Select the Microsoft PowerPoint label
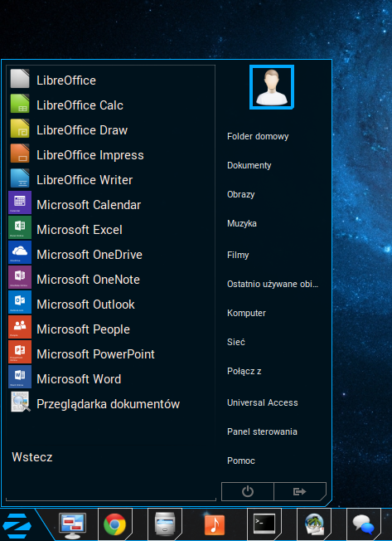This screenshot has height=541, width=392. pos(96,354)
